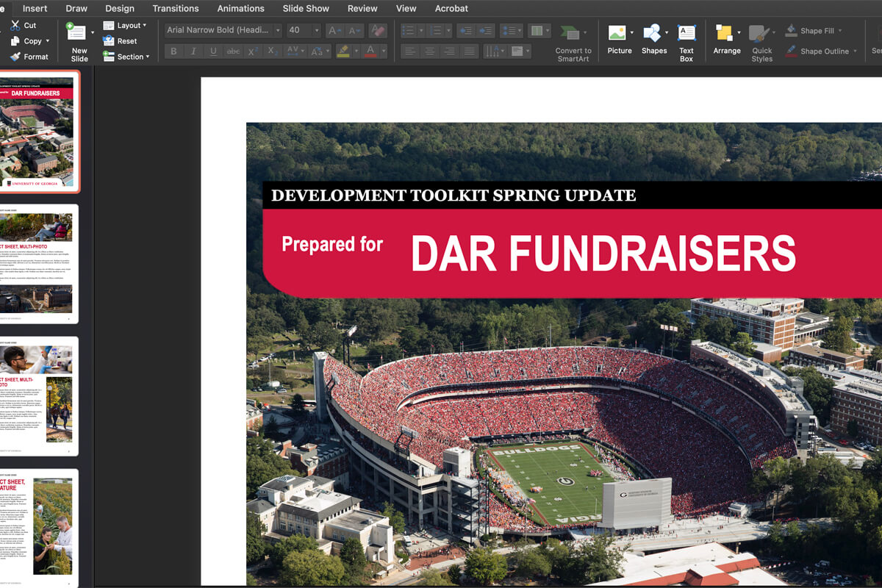Viewport: 882px width, 588px height.
Task: Copy the selection with the Copy button
Action: 26,41
